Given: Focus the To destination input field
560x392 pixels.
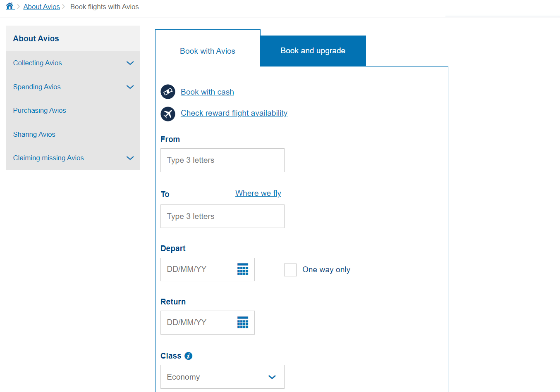Looking at the screenshot, I should tap(223, 216).
